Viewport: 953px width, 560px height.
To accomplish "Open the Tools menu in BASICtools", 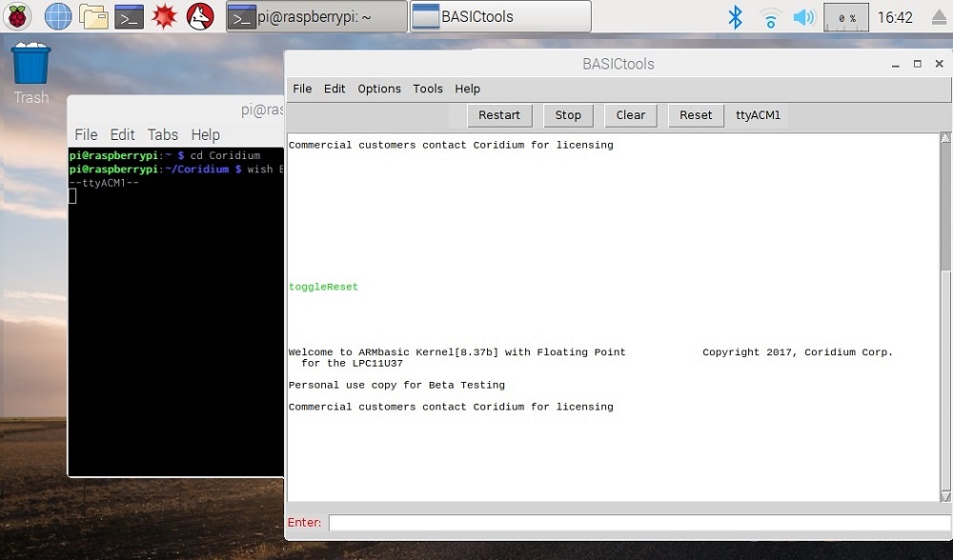I will tap(427, 89).
